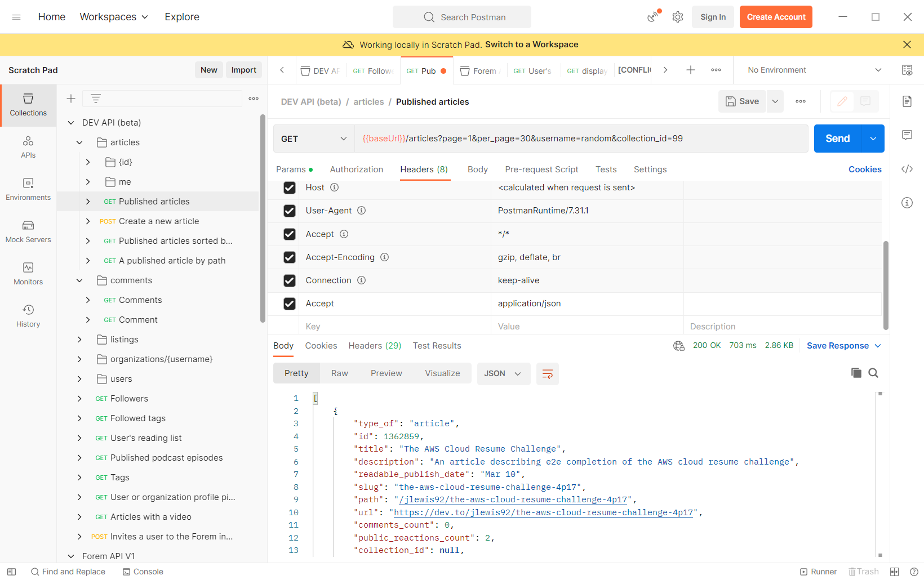Click the Switch to a Workspace link
This screenshot has height=580, width=924.
tap(531, 44)
